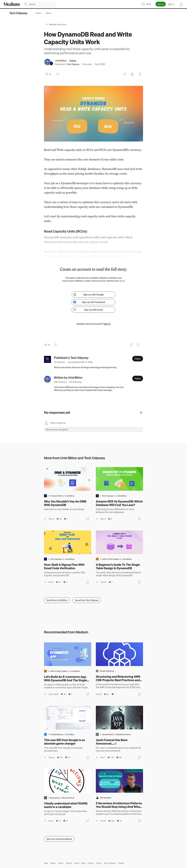Image resolution: width=187 pixels, height=868 pixels.
Task: Click the Medium logo in header
Action: 12,4
